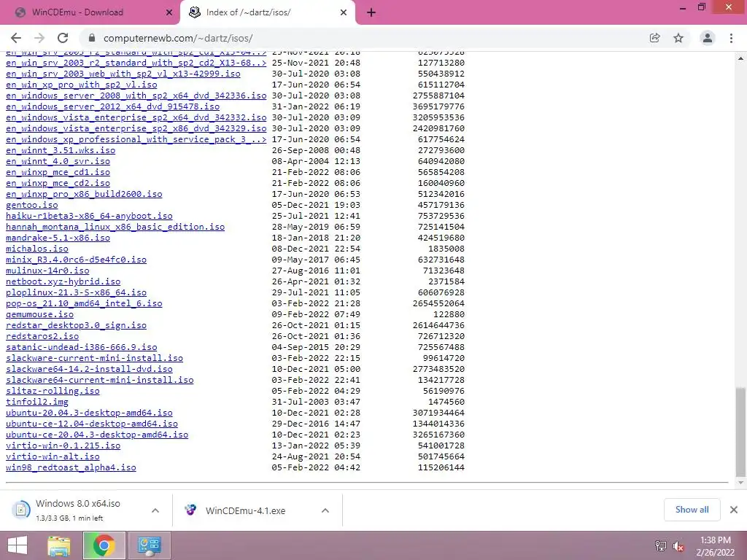Open the Control Panel taskbar icon

point(150,545)
